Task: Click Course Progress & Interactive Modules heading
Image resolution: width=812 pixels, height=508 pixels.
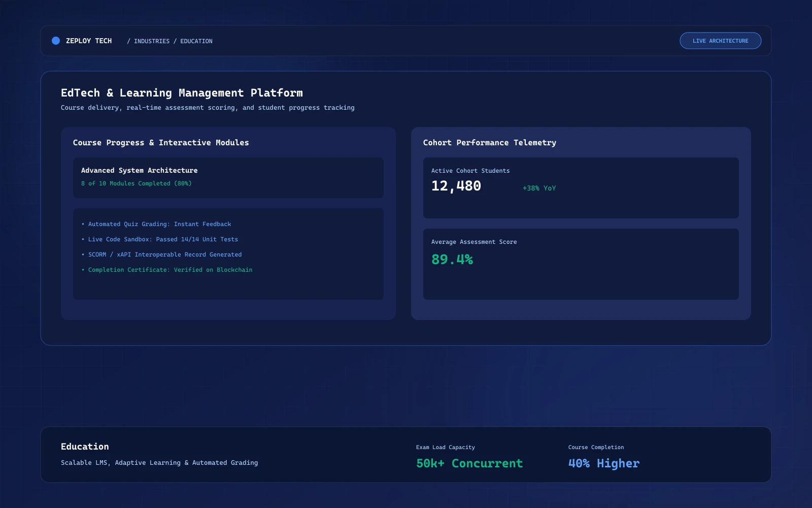Action: point(161,143)
